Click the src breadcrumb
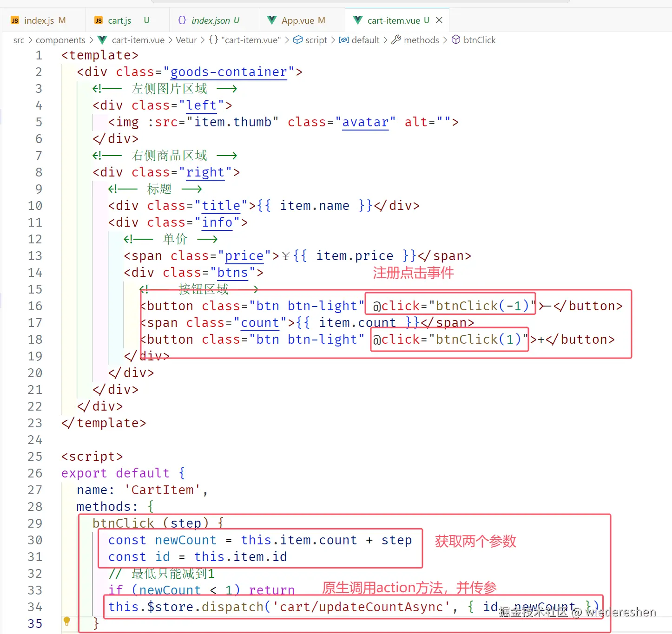The height and width of the screenshot is (634, 672). click(19, 40)
